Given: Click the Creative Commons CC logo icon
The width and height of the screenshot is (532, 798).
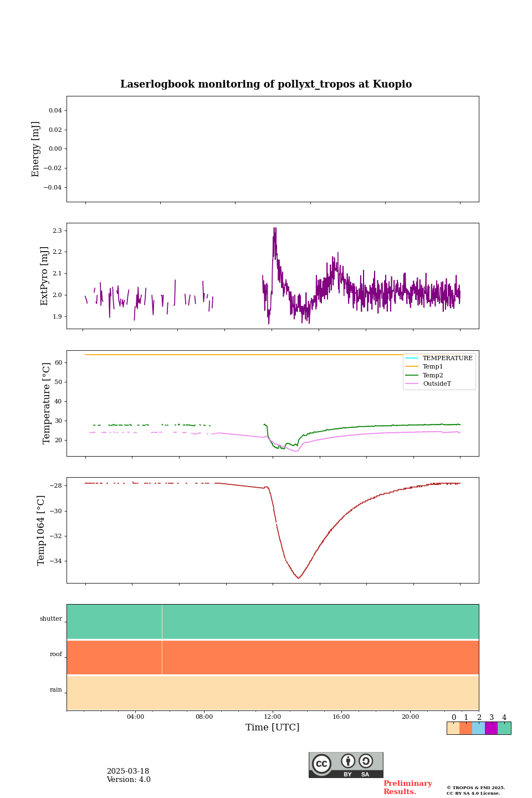Looking at the screenshot, I should (x=321, y=764).
